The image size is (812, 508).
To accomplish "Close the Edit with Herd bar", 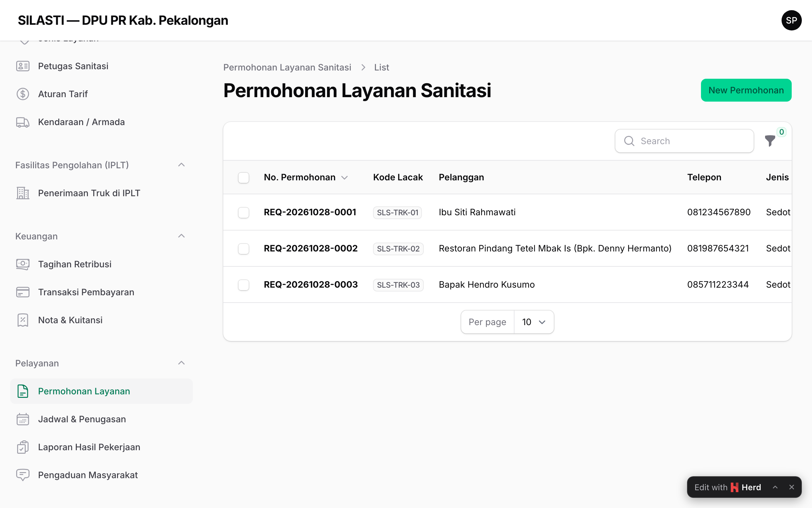I will coord(791,487).
